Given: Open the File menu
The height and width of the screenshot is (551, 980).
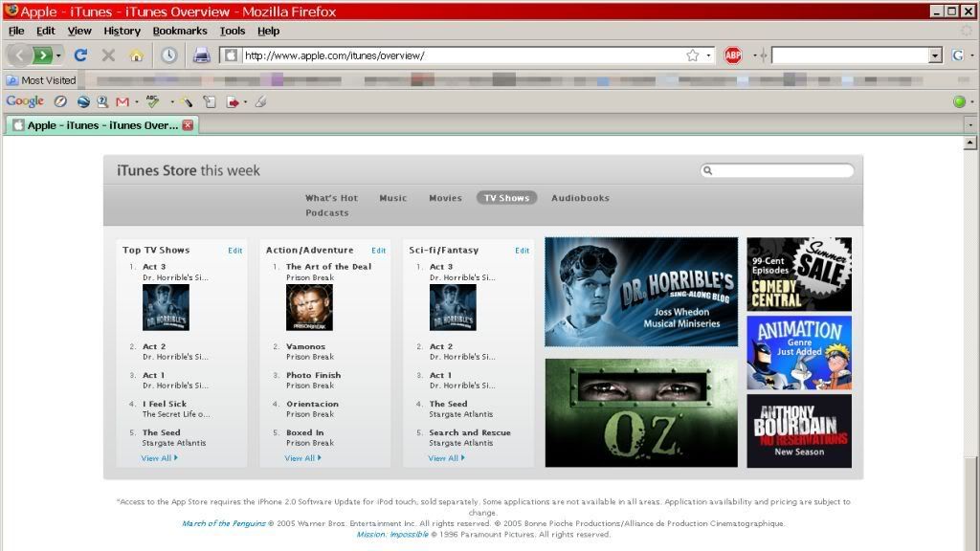Looking at the screenshot, I should tap(16, 31).
